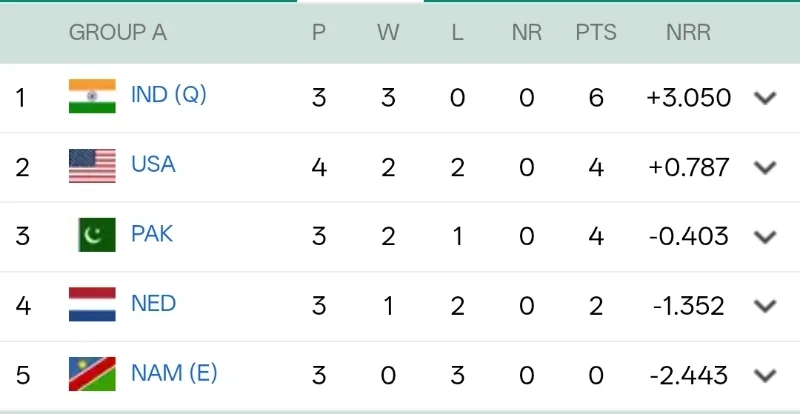The image size is (800, 414).
Task: Open the PAK team link
Action: click(152, 234)
